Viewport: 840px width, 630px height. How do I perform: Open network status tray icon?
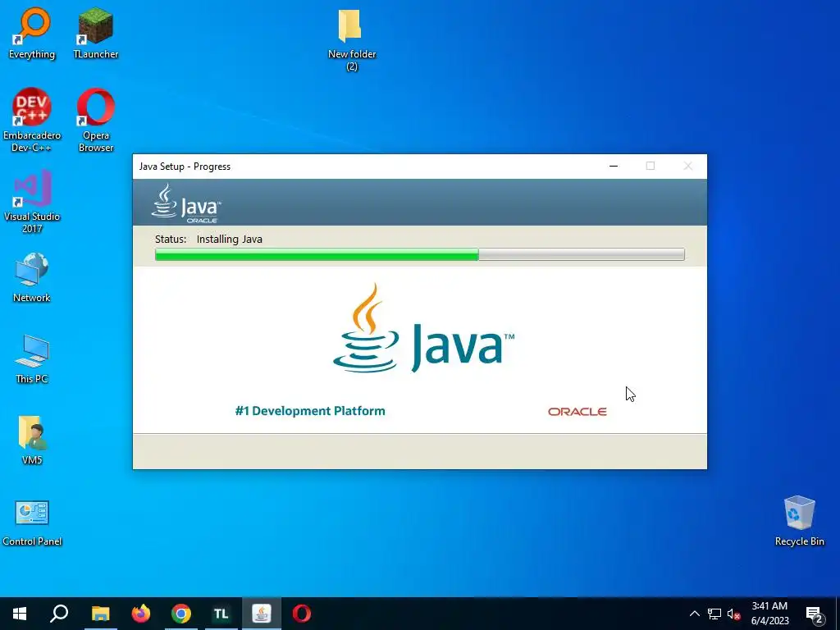tap(714, 614)
